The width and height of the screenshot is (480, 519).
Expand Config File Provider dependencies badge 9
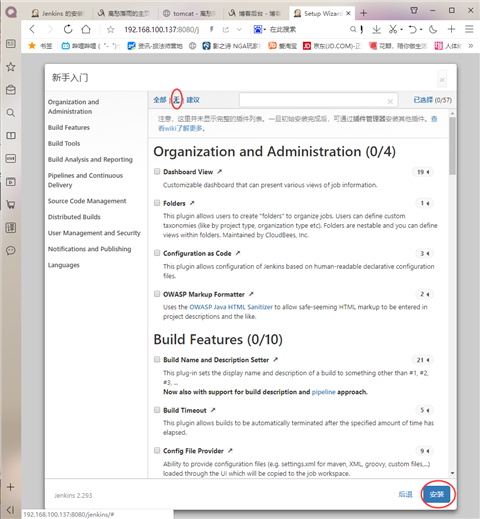pyautogui.click(x=425, y=451)
